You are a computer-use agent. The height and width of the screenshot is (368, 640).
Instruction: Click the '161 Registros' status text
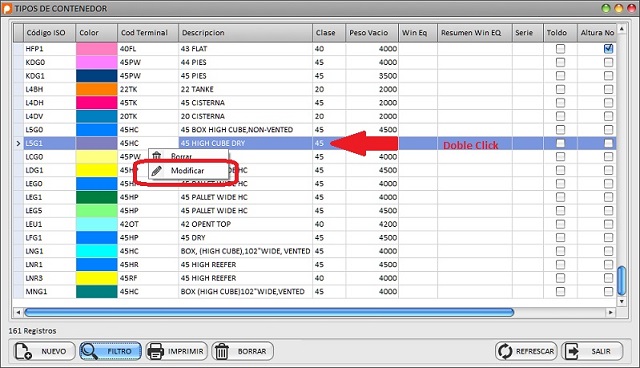tap(32, 330)
